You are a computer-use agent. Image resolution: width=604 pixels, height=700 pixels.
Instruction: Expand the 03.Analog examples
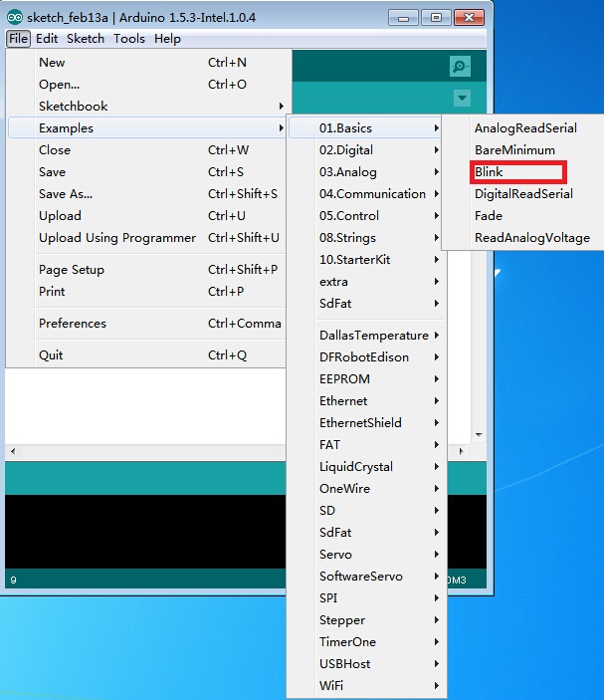pyautogui.click(x=365, y=172)
